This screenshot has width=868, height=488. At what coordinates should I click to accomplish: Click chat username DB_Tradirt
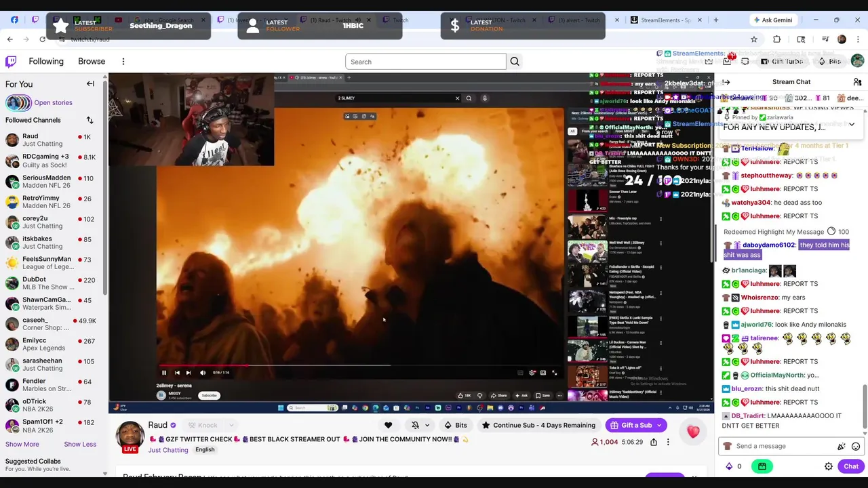pos(747,416)
